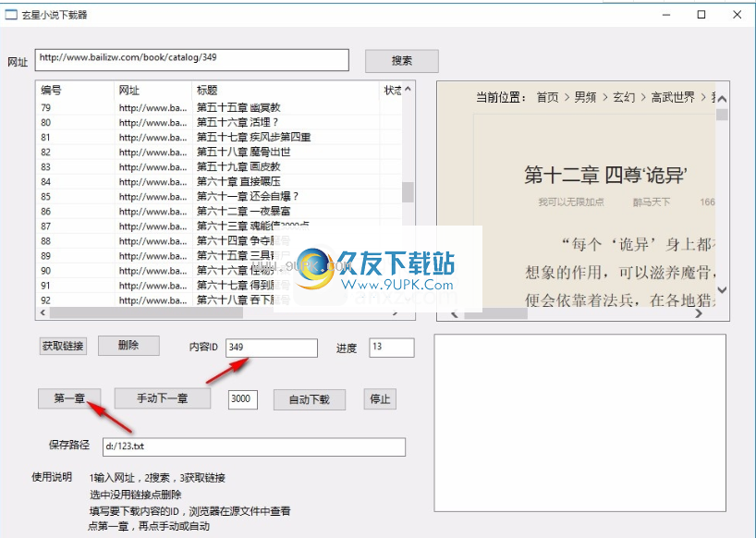The image size is (756, 538).
Task: Select row 83 第五十九章 画皮教
Action: coord(219,166)
